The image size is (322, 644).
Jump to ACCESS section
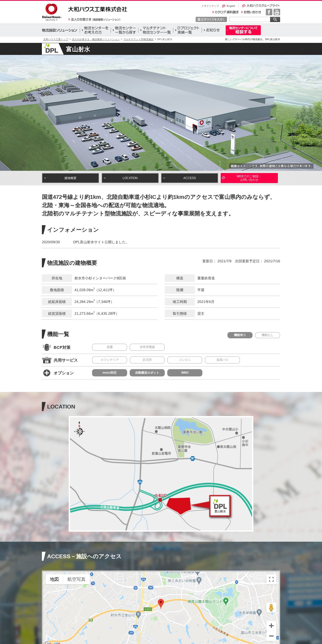pyautogui.click(x=190, y=178)
